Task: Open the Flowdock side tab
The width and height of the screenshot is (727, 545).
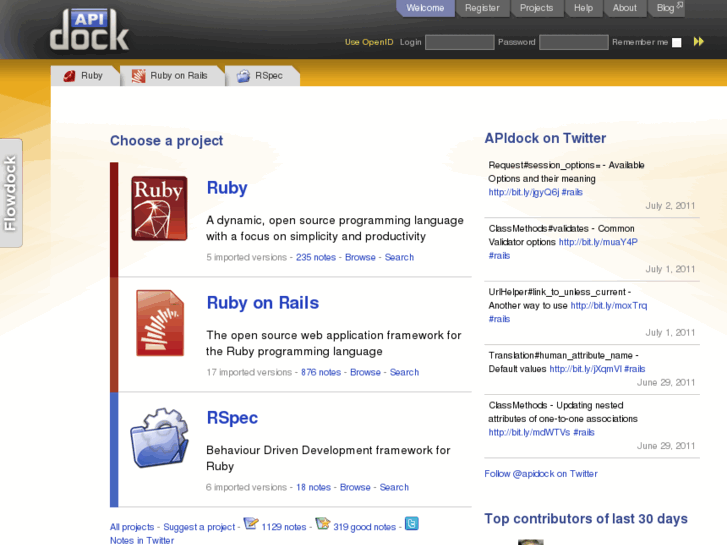Action: tap(11, 193)
